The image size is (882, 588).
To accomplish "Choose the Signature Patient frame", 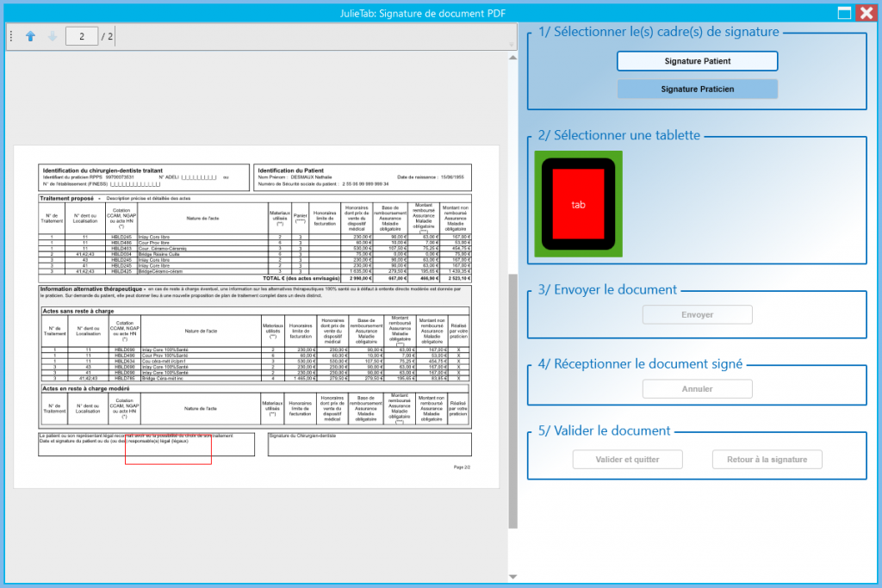I will coord(697,61).
